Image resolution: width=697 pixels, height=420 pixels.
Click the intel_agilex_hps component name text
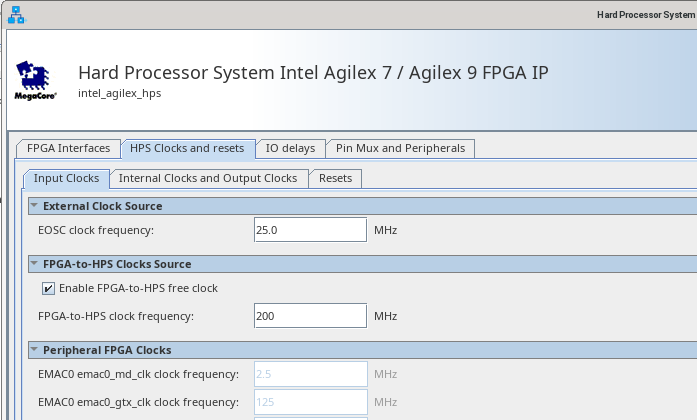tap(119, 93)
